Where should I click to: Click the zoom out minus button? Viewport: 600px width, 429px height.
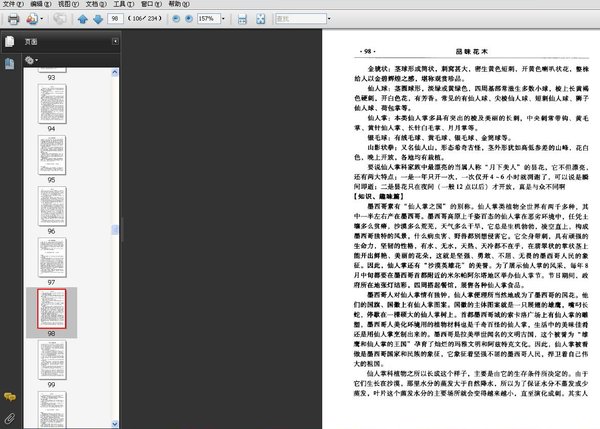177,18
